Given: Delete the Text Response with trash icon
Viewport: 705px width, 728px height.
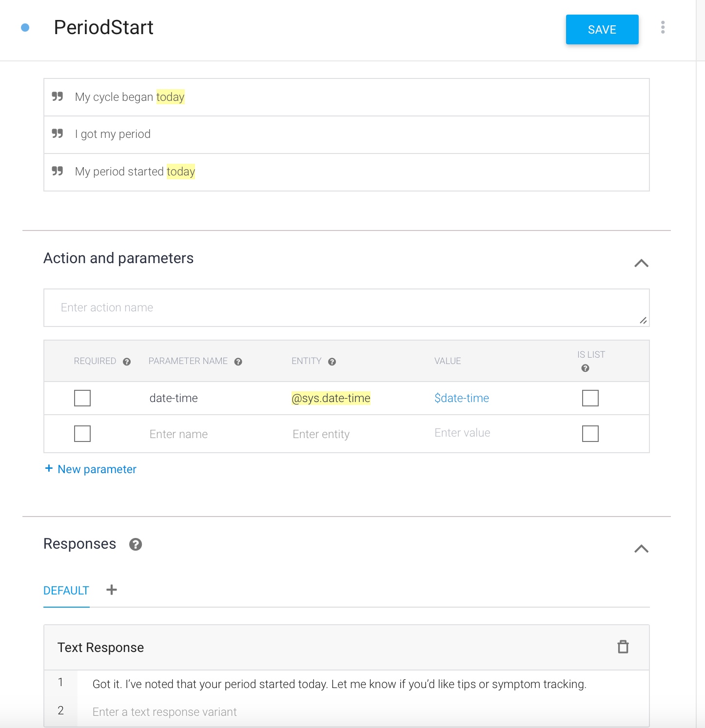Looking at the screenshot, I should click(623, 647).
